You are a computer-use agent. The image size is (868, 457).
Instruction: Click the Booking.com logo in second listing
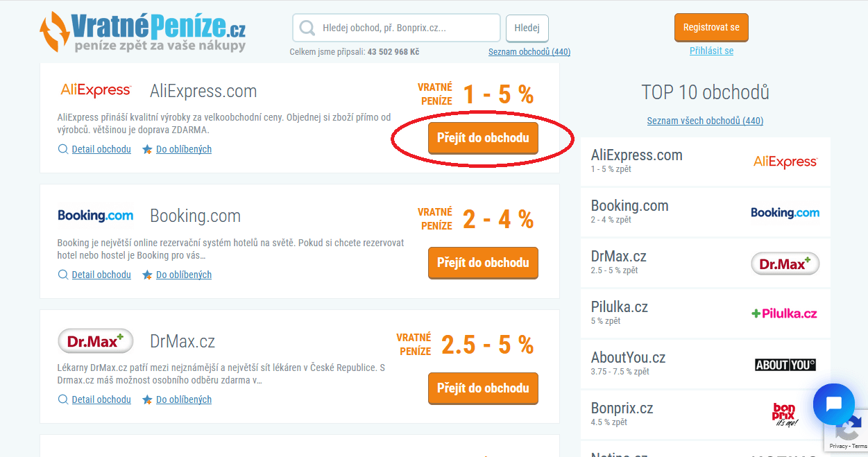point(96,216)
